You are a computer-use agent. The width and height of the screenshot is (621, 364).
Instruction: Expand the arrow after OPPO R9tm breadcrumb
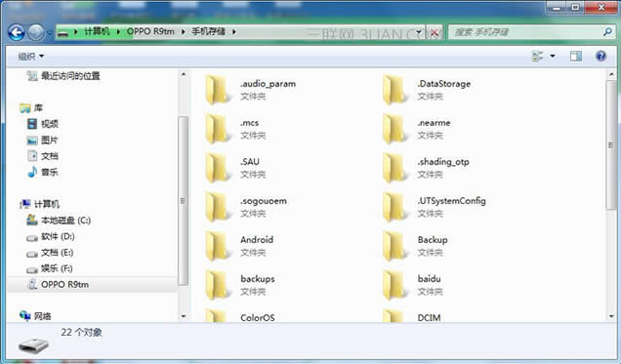coord(183,31)
